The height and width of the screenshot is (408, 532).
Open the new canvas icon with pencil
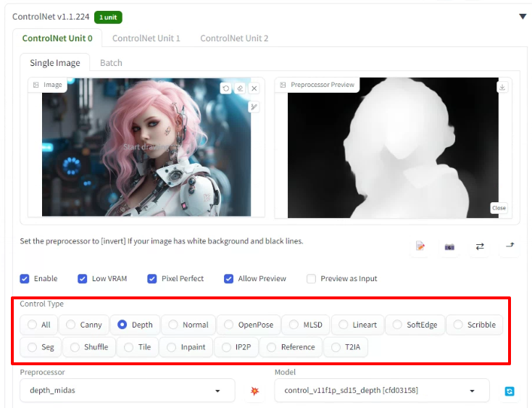click(x=420, y=246)
